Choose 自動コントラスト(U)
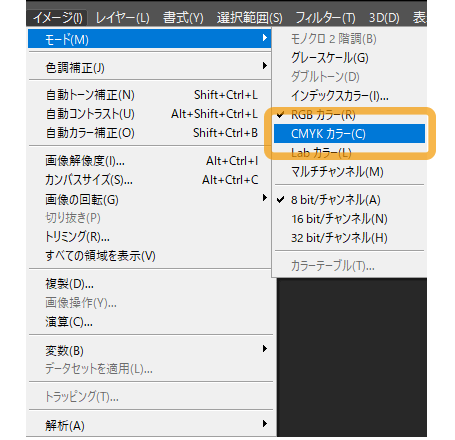 coord(149,114)
